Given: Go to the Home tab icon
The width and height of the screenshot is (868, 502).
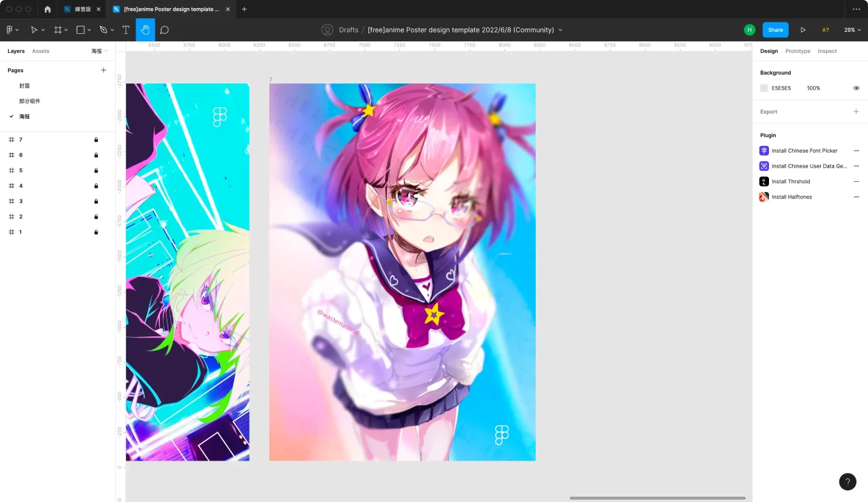Looking at the screenshot, I should click(47, 9).
